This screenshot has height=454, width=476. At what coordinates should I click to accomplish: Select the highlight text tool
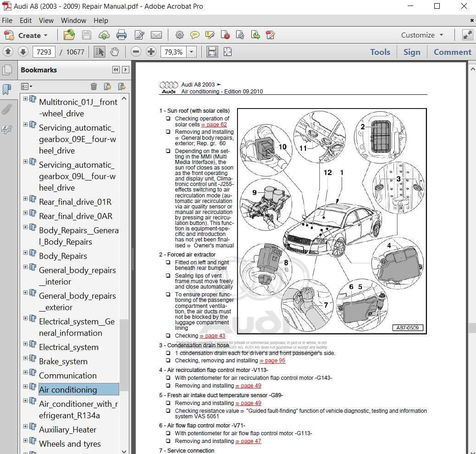click(210, 35)
